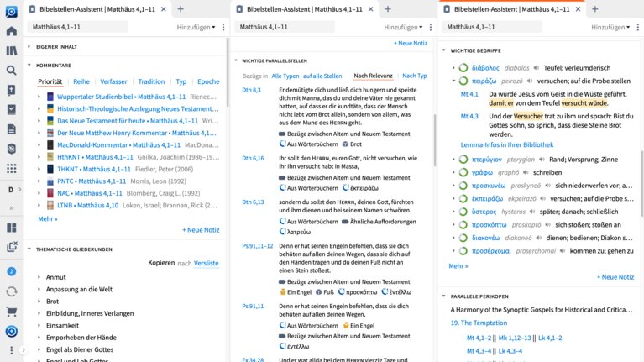Close the middle Bibelstellen-Assistent tab
This screenshot has height=362, width=644.
coord(370,9)
